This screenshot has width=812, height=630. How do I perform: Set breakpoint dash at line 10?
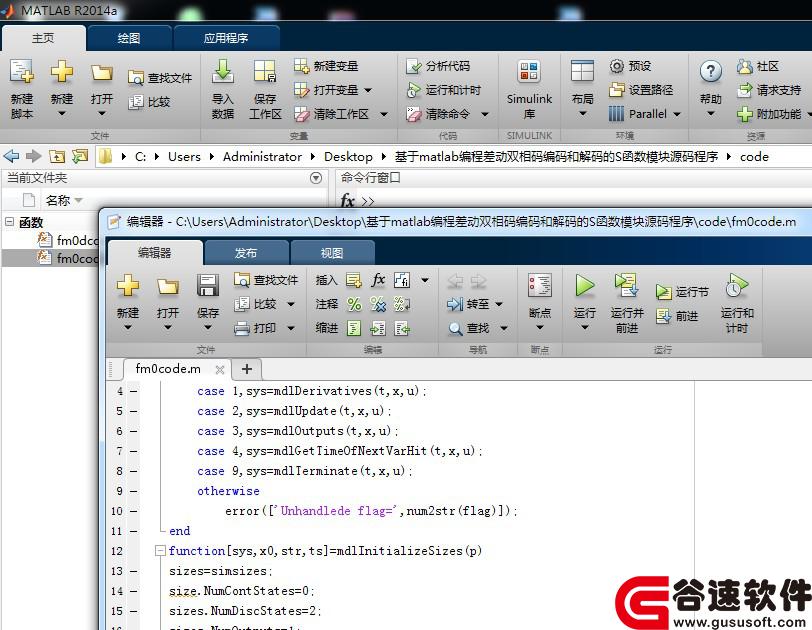point(134,511)
